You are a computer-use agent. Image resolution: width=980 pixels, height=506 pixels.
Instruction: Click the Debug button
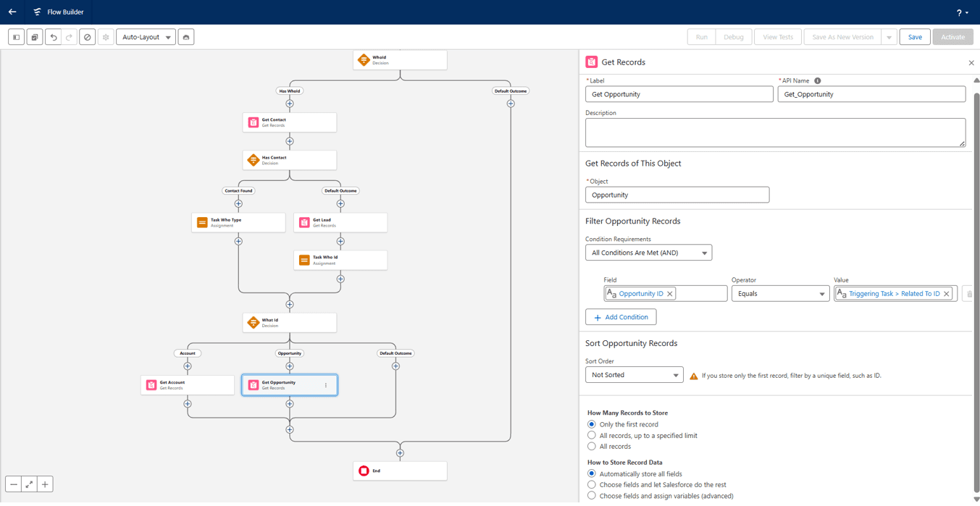733,37
